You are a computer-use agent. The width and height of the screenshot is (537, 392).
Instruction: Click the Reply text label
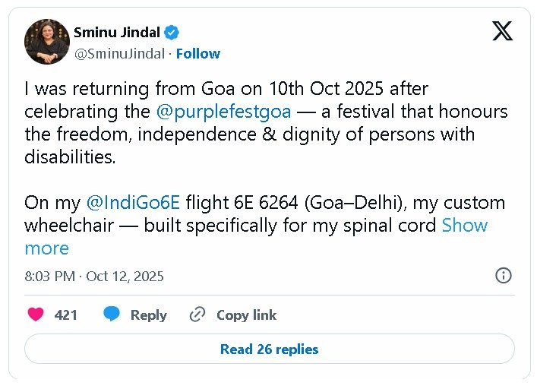[148, 315]
